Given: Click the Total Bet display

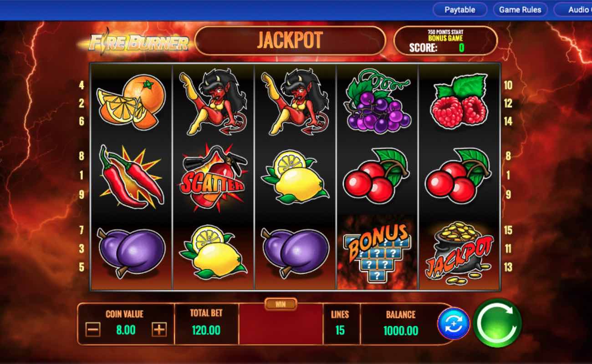Looking at the screenshot, I should (206, 324).
